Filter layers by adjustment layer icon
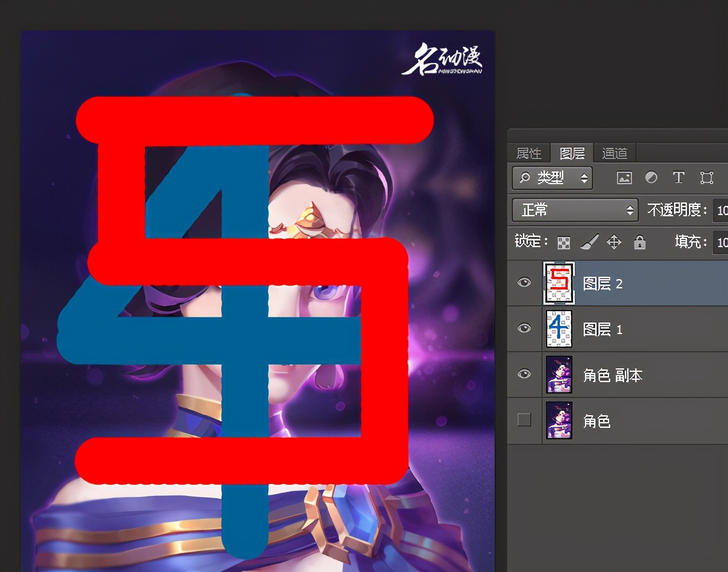 pos(651,178)
